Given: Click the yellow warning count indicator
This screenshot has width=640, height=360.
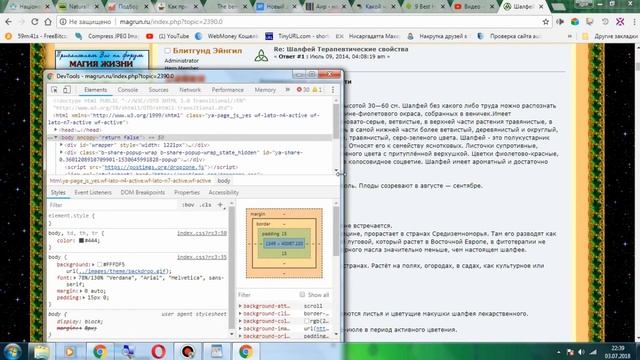Looking at the screenshot, I should (x=318, y=90).
